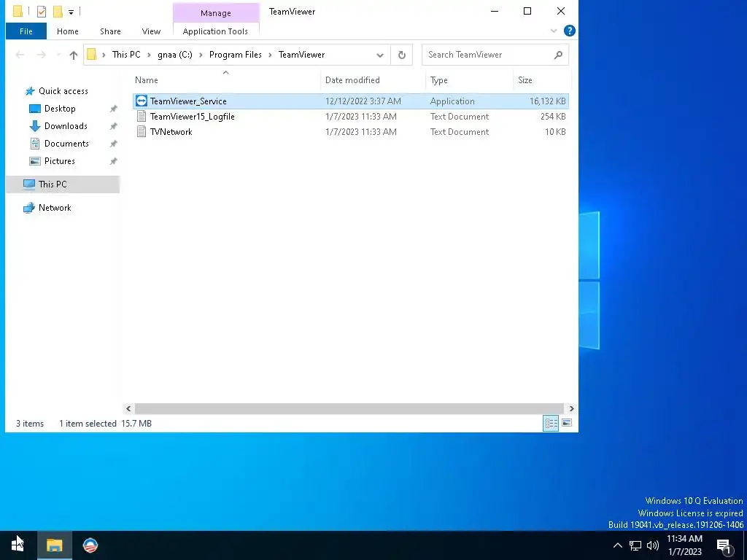
Task: Open the Recent locations dropdown arrow
Action: [58, 55]
